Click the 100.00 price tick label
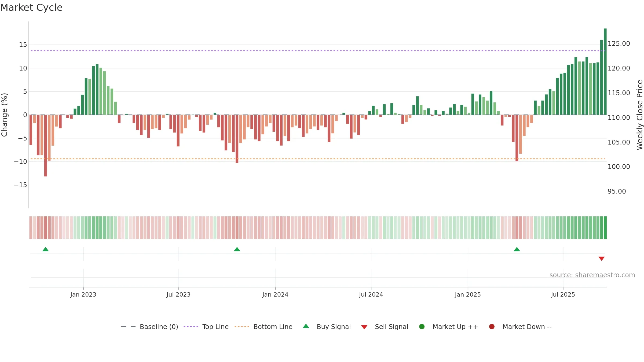Image resolution: width=644 pixels, height=362 pixels. point(619,167)
